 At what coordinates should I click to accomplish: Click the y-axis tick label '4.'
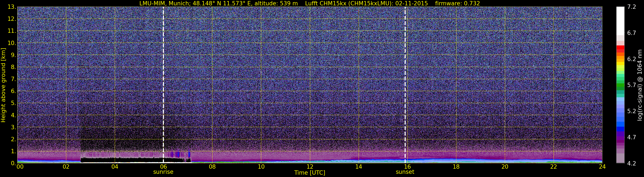13,115
